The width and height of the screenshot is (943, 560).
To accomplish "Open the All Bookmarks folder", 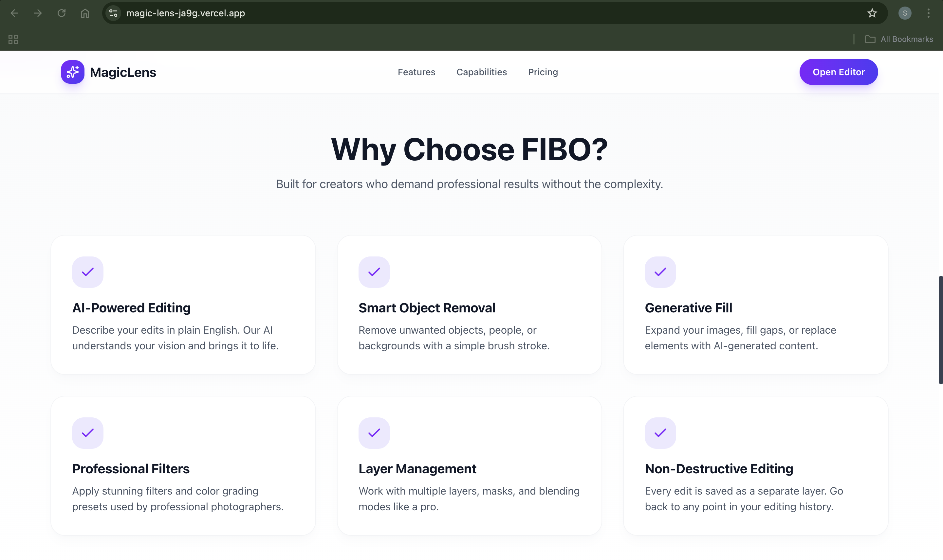I will [x=899, y=39].
